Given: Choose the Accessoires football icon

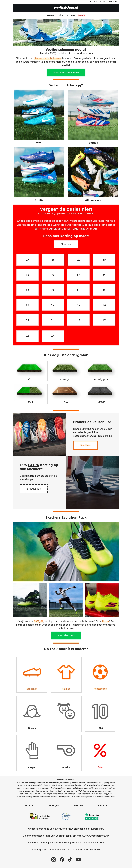Looking at the screenshot, I should tap(100, 672).
